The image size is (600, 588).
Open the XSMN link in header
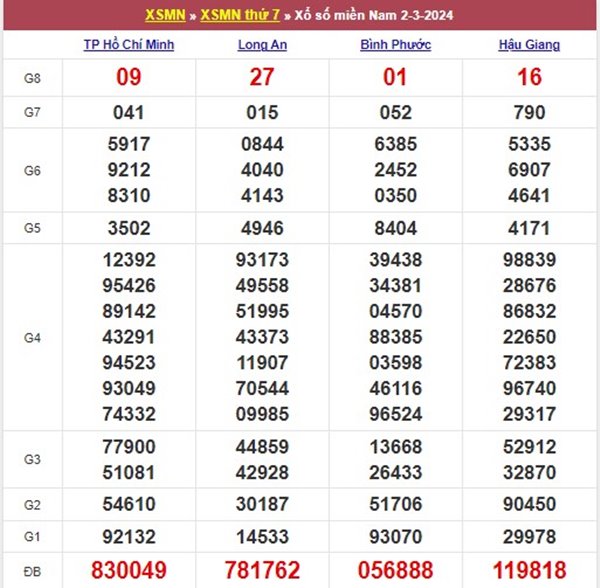pos(165,15)
